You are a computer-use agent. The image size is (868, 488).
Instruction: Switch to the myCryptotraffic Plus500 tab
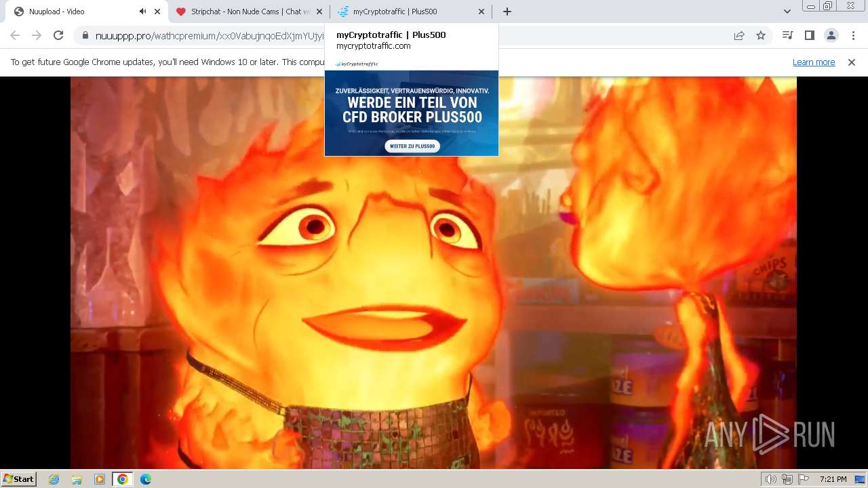click(411, 12)
